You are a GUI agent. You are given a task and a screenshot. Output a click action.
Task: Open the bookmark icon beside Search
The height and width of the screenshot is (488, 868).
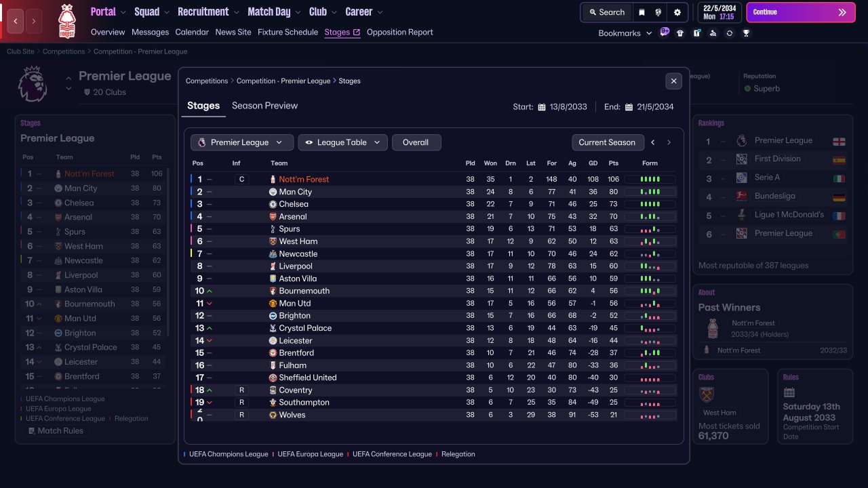click(642, 12)
